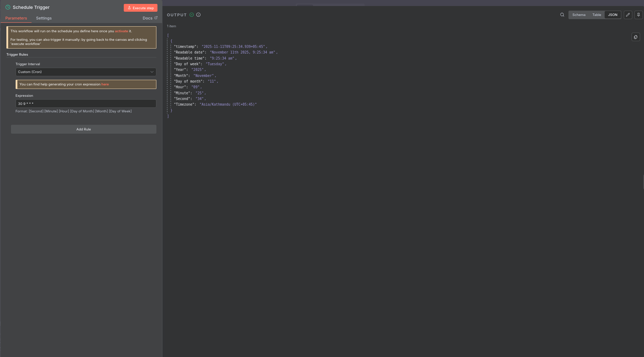Open Docs external link icon
Viewport: 644px width, 357px height.
pos(156,18)
